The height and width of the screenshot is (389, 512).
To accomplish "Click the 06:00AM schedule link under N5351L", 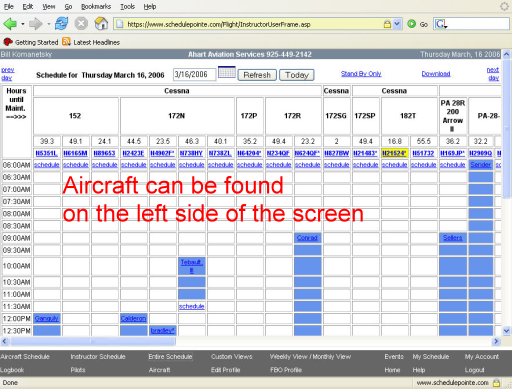I will coord(47,165).
